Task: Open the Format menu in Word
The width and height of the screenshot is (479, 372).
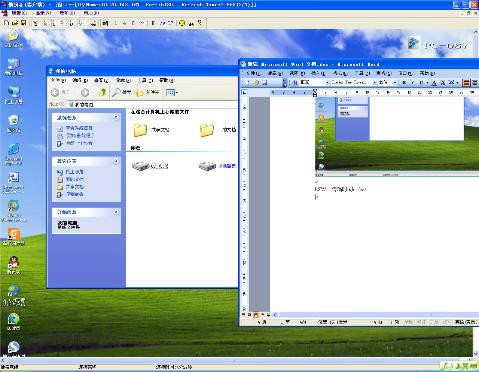Action: pos(340,73)
